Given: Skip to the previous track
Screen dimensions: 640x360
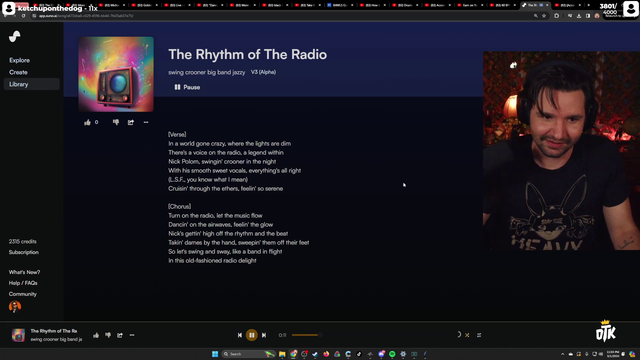Looking at the screenshot, I should tap(240, 335).
